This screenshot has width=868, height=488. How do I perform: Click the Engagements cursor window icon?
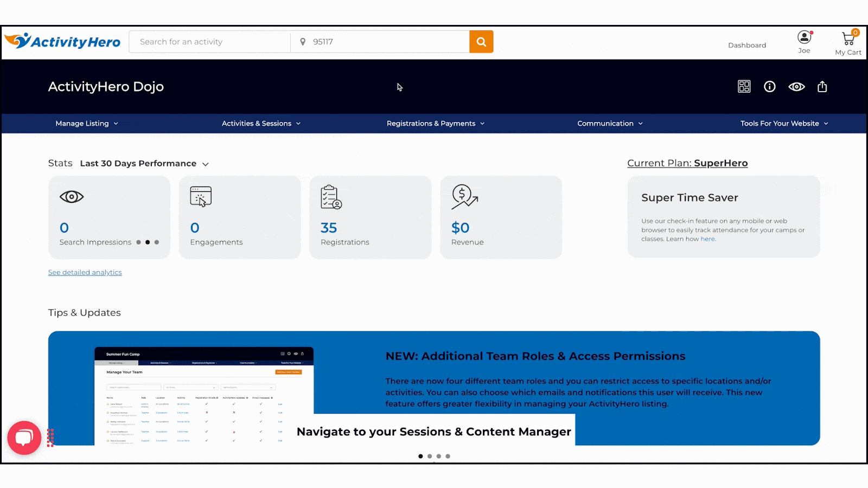point(201,197)
